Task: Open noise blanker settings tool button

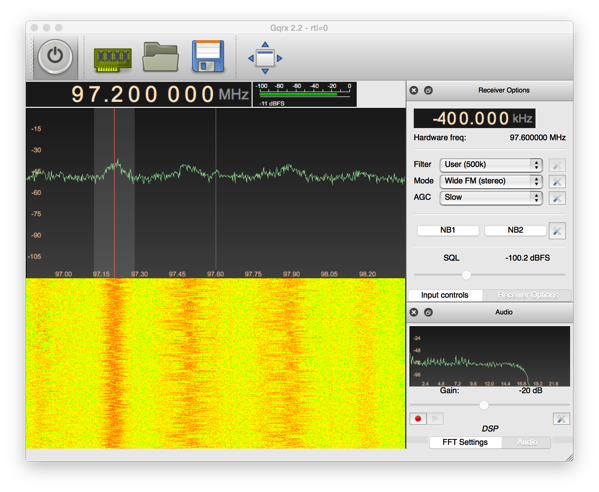Action: [x=557, y=231]
